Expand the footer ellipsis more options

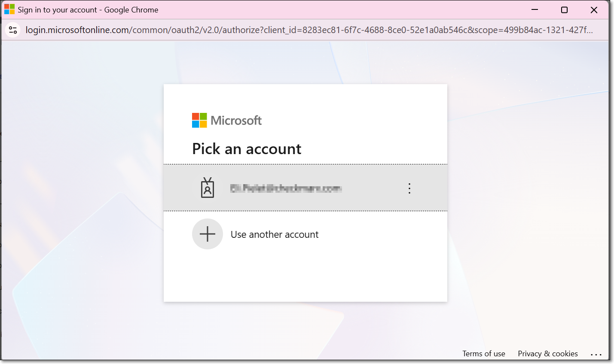click(596, 355)
